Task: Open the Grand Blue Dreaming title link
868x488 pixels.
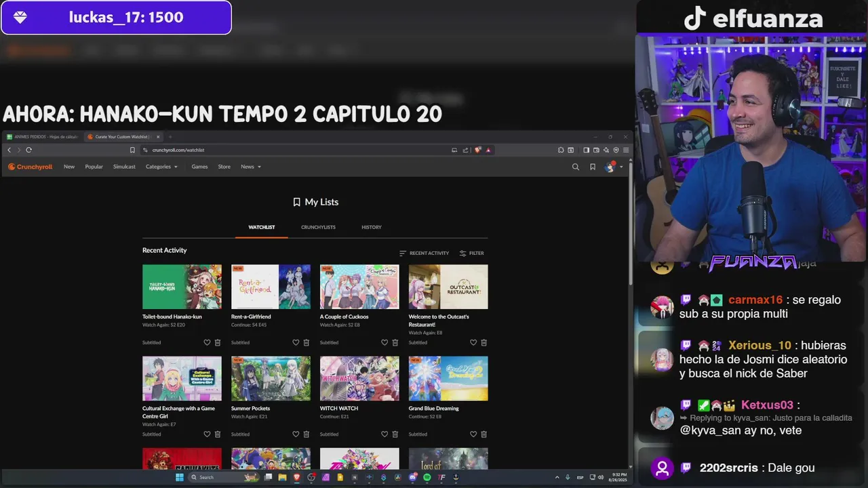Action: click(x=434, y=408)
